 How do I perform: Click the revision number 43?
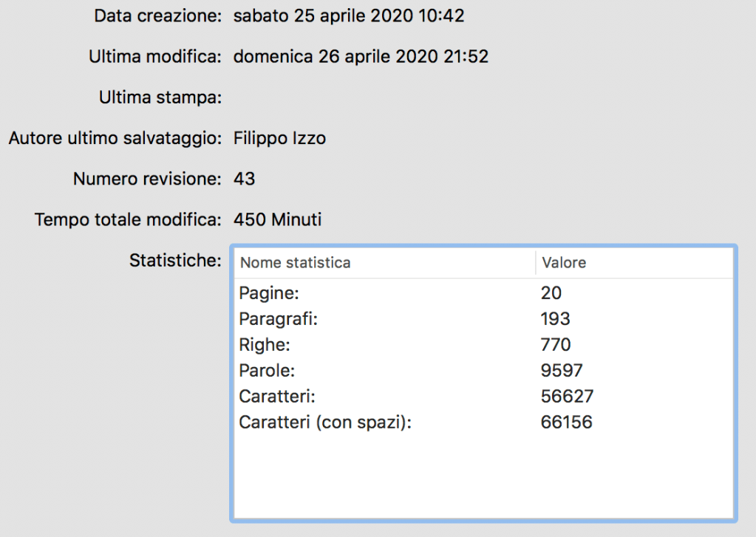click(244, 179)
